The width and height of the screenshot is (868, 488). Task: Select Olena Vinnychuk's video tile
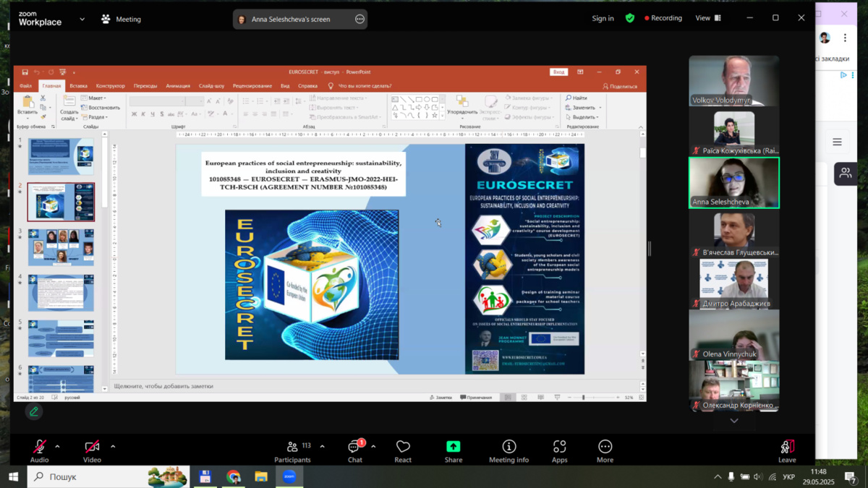tap(733, 335)
